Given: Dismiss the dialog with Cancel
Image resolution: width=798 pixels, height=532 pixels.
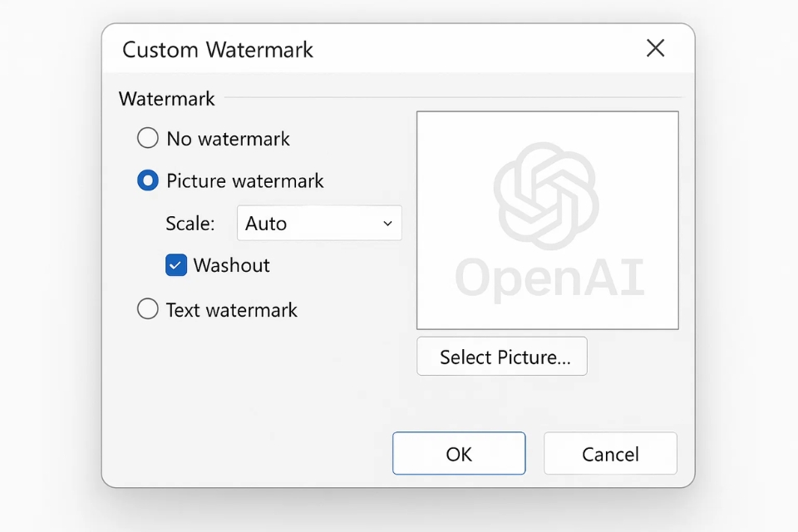Looking at the screenshot, I should tap(610, 453).
